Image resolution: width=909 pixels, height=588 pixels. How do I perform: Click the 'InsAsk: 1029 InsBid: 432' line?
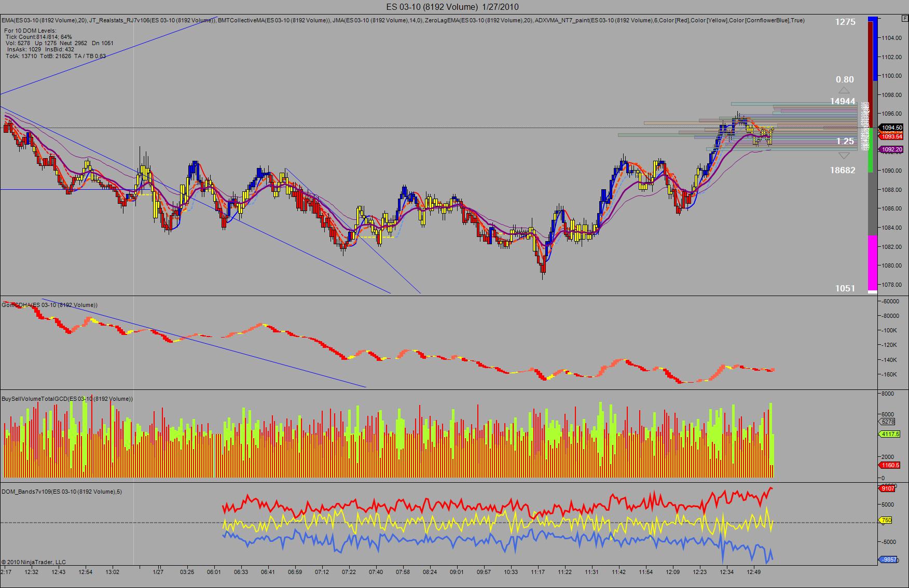40,50
